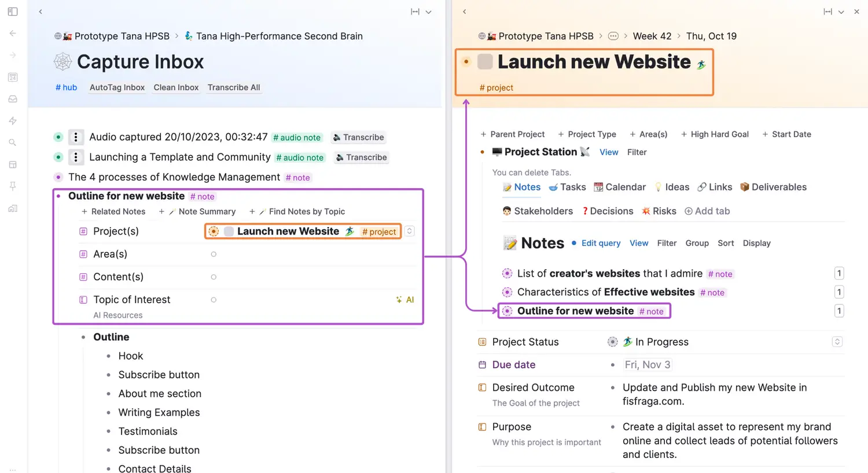Toggle the sidebar panel icon

(13, 12)
